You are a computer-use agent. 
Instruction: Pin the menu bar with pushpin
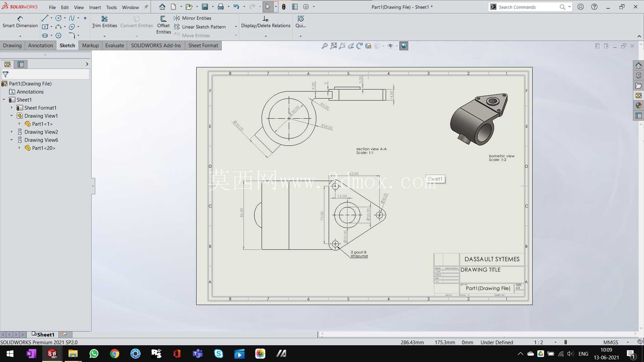[x=146, y=7]
